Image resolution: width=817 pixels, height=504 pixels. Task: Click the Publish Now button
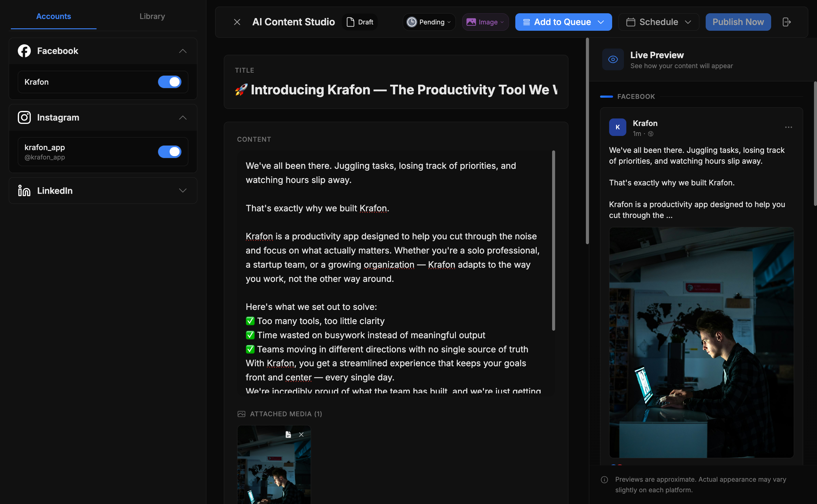[x=738, y=22]
